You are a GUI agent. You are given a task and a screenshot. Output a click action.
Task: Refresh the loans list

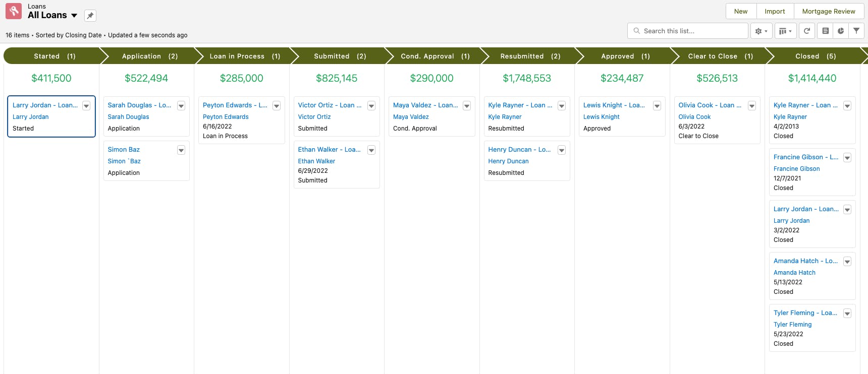(807, 31)
